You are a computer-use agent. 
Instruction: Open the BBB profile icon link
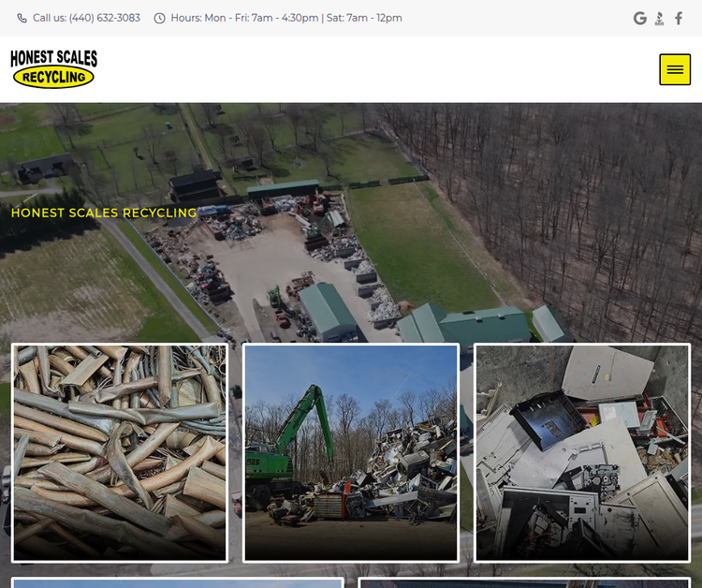(x=660, y=18)
